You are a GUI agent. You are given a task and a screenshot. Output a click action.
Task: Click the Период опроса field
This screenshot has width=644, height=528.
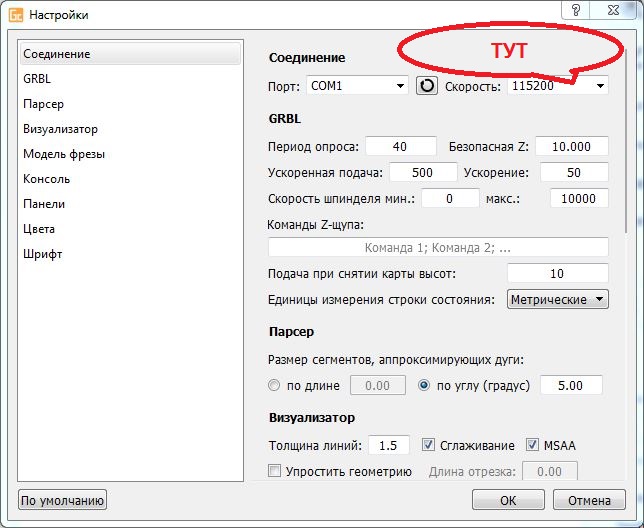401,147
